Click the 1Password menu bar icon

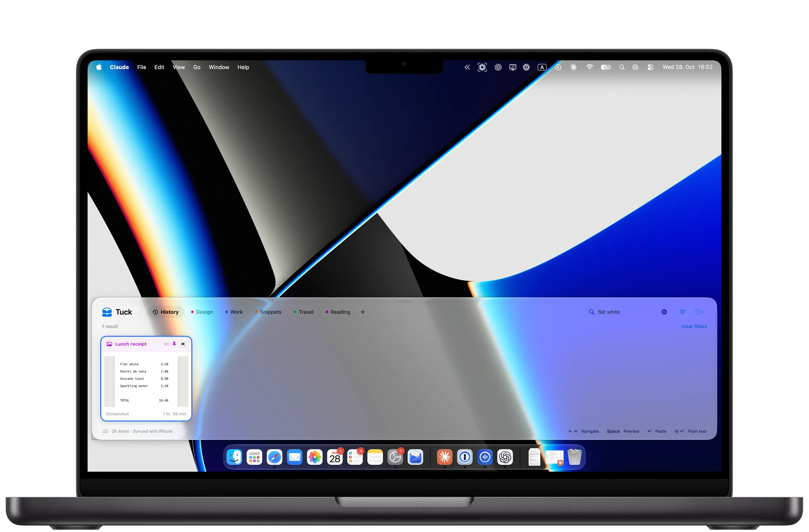tap(526, 67)
